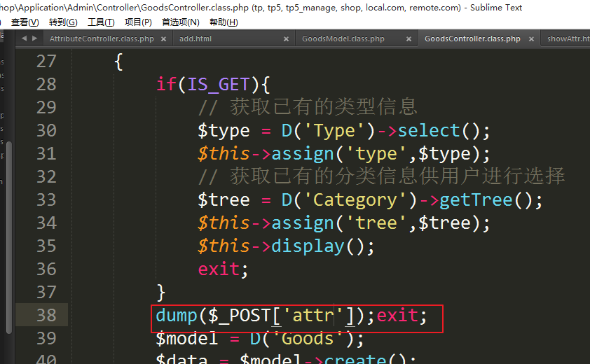Image resolution: width=590 pixels, height=364 pixels.
Task: Switch to the add.html tab
Action: 195,38
